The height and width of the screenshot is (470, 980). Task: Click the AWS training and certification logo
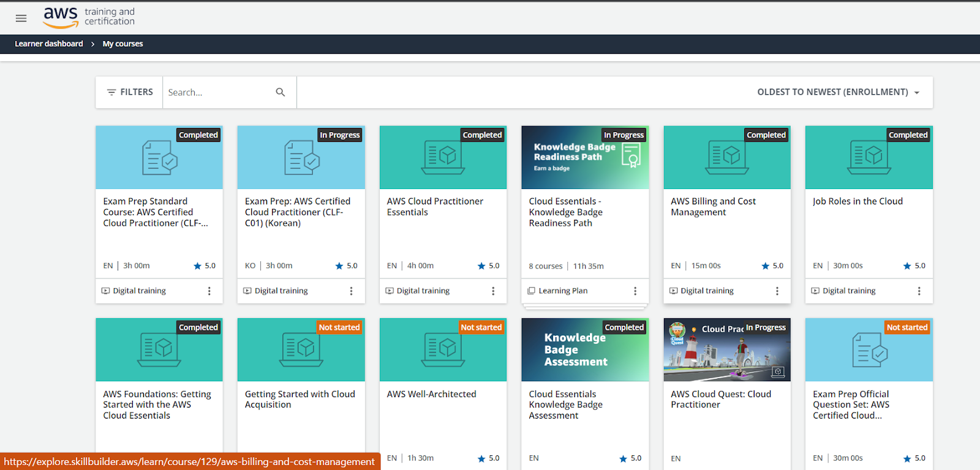point(89,17)
